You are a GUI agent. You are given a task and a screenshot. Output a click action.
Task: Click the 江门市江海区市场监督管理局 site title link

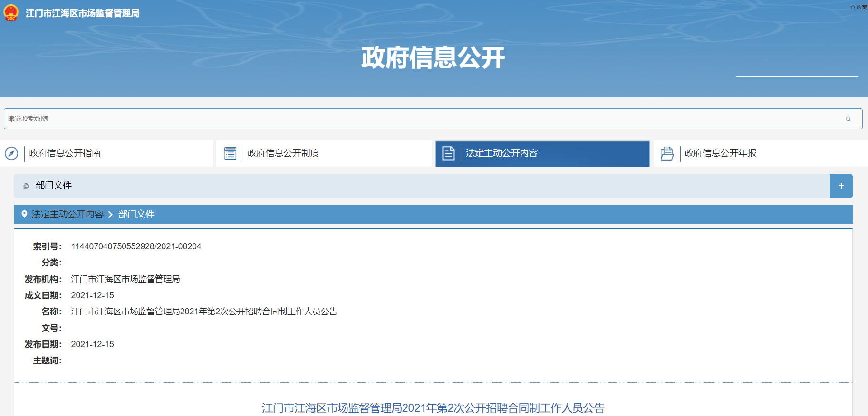pos(82,13)
